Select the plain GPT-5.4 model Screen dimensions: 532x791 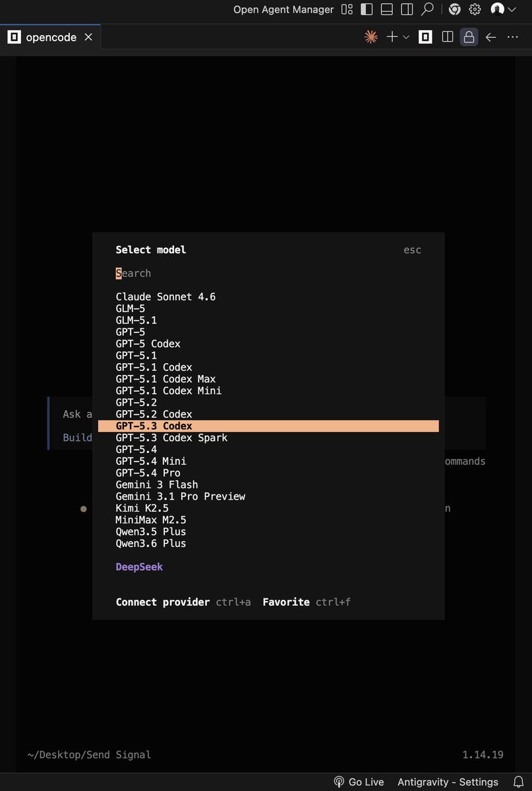[x=268, y=450]
